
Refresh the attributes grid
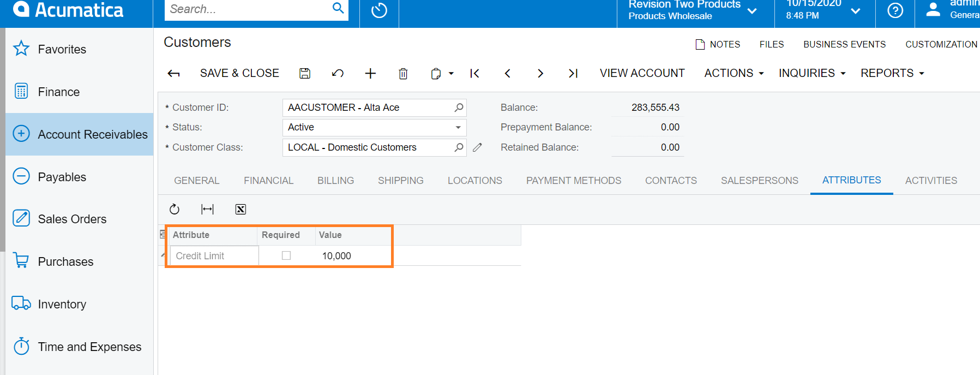coord(175,209)
